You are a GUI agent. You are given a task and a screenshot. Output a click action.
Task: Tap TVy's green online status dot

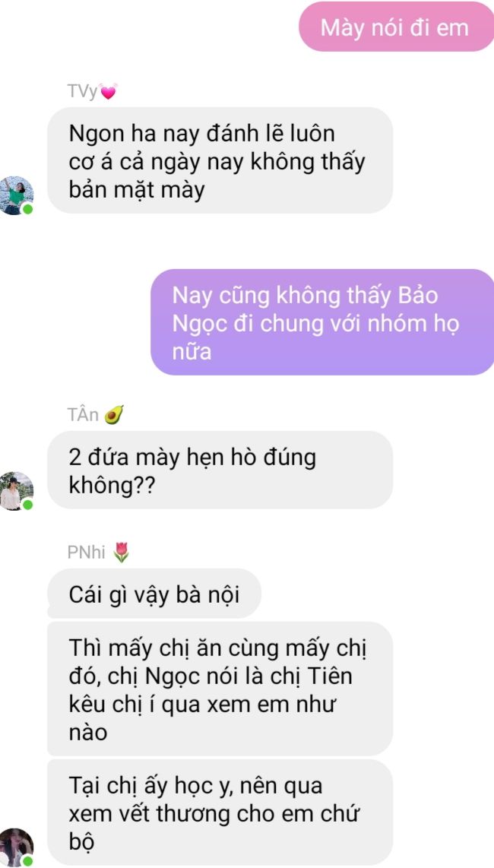[x=27, y=209]
